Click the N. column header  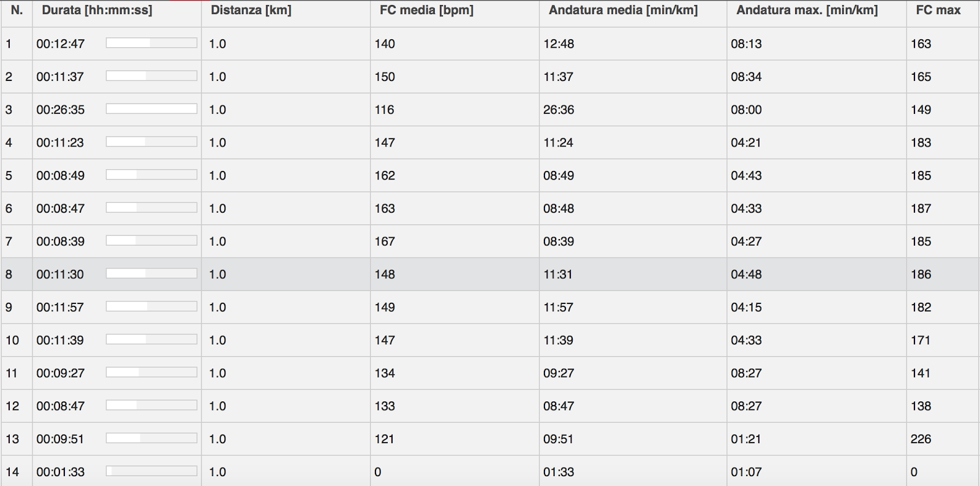coord(17,10)
